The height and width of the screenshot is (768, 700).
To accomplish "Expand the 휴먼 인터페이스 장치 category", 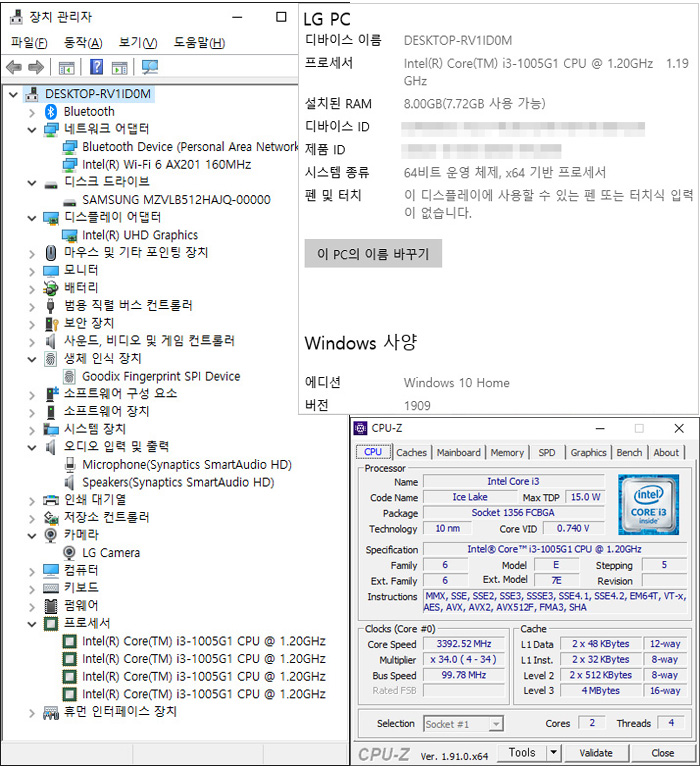I will coord(32,713).
